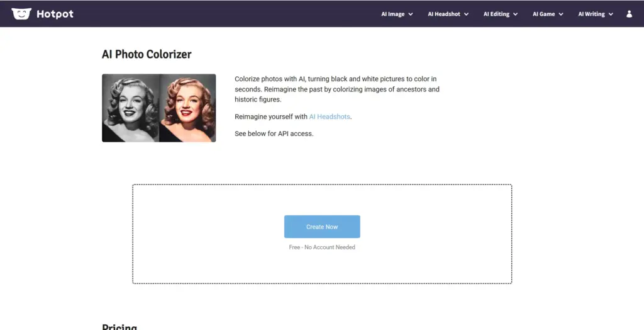Click the AI Photo Colorizer heading

click(x=147, y=54)
